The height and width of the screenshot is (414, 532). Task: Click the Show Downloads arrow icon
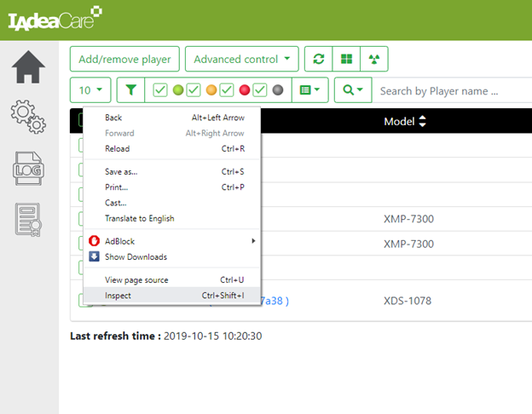pyautogui.click(x=94, y=256)
